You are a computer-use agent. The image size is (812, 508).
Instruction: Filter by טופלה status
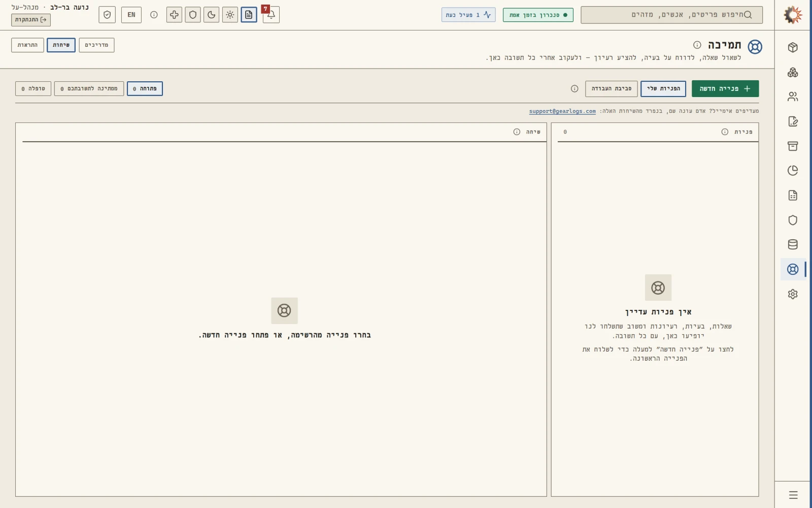[33, 88]
